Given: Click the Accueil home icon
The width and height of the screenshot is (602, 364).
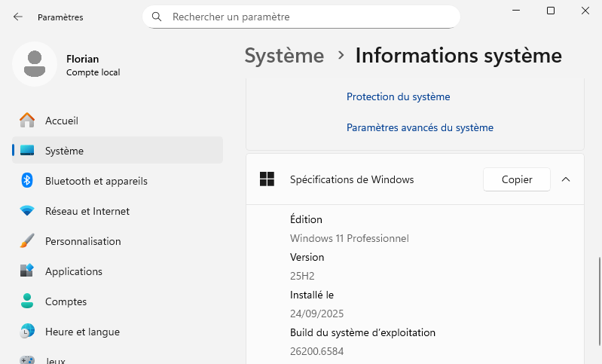Looking at the screenshot, I should [x=27, y=121].
